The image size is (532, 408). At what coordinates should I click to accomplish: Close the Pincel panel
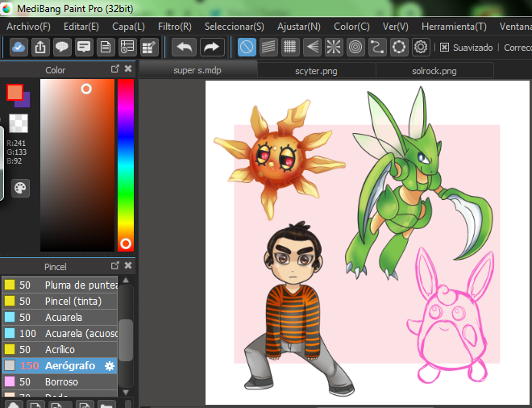(128, 265)
